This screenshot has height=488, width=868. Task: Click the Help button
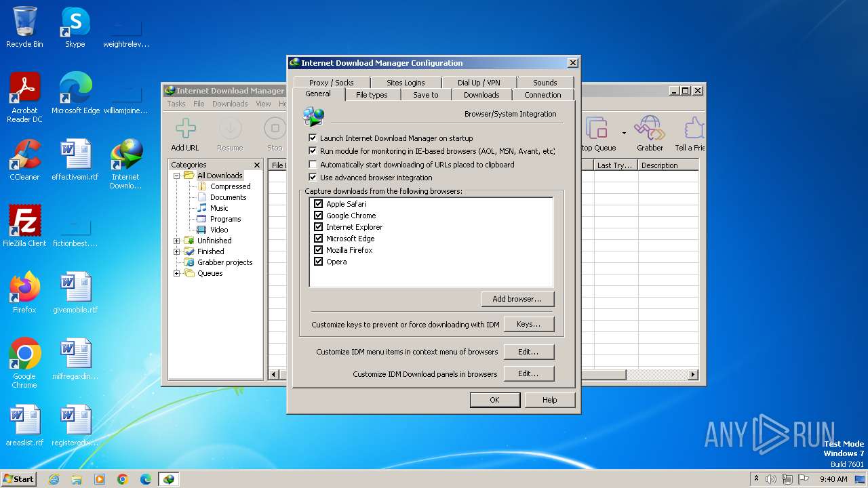click(550, 400)
